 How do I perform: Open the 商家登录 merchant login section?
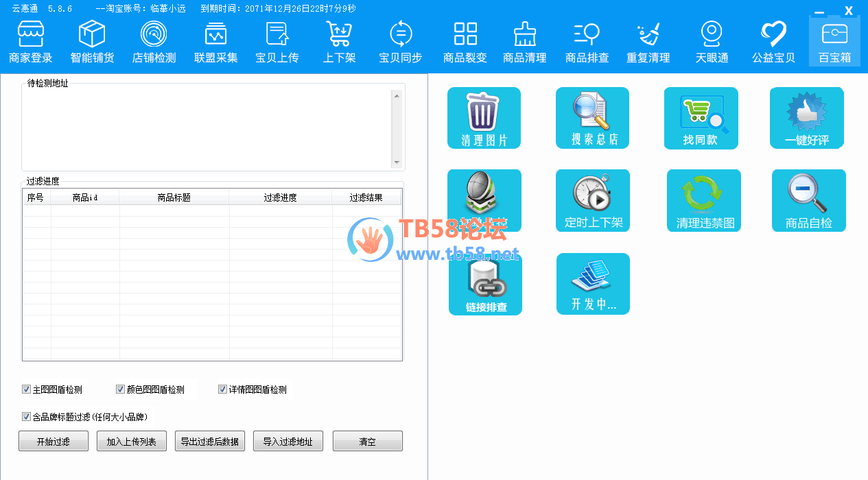31,43
